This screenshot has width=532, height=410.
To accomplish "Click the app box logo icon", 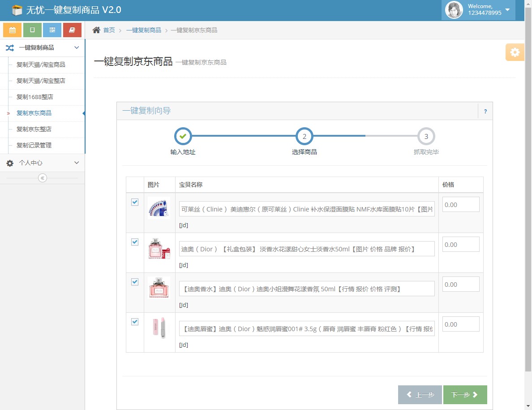I will coord(17,10).
